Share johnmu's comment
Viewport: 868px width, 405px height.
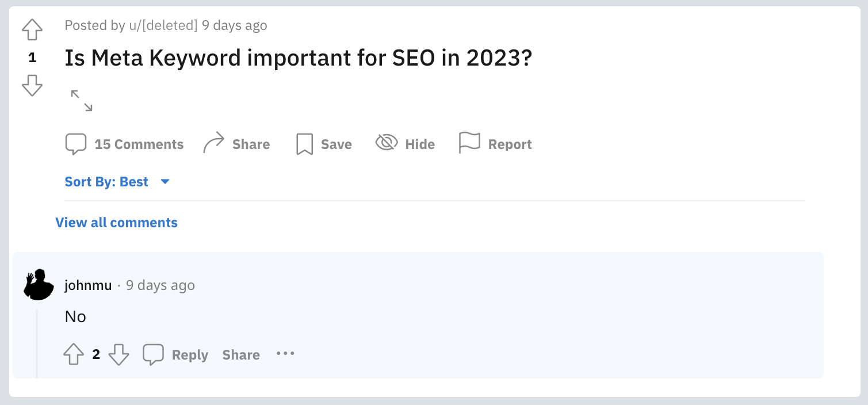[x=241, y=355]
